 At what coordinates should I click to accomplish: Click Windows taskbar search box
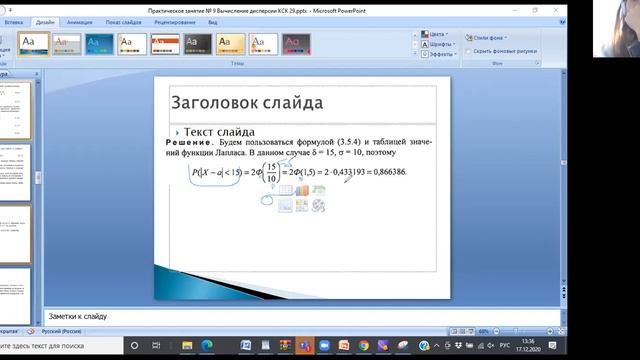(61, 346)
